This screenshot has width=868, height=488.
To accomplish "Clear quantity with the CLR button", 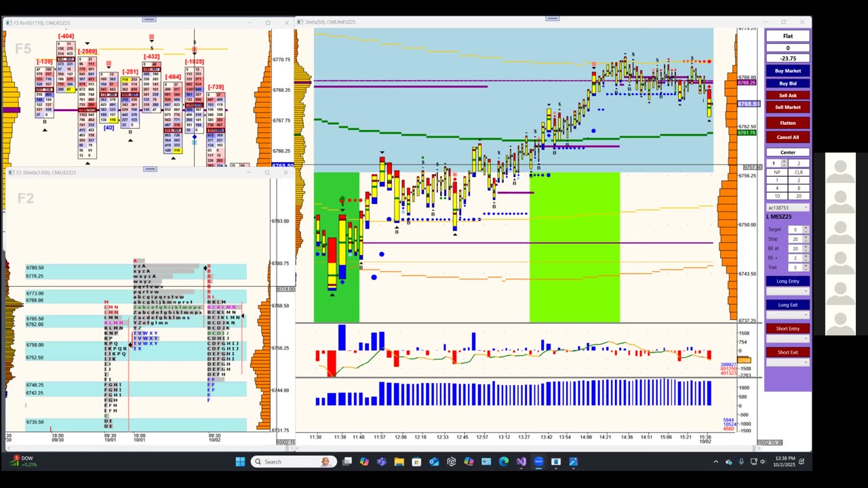I will click(x=799, y=172).
